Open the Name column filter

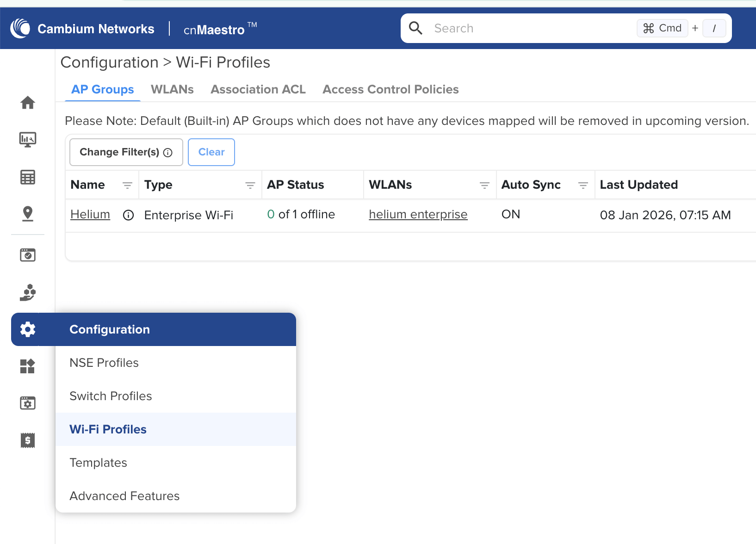(127, 185)
